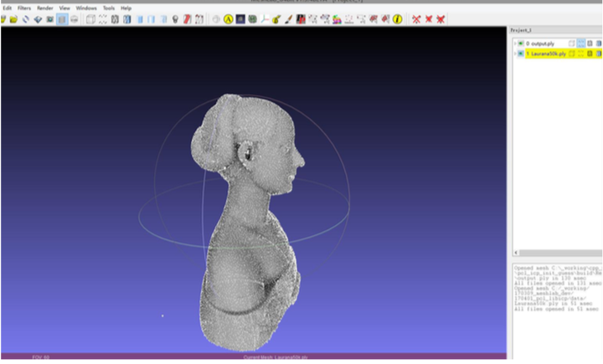Screen dimensions: 603x364
Task: Open the Windows menu
Action: tap(86, 8)
